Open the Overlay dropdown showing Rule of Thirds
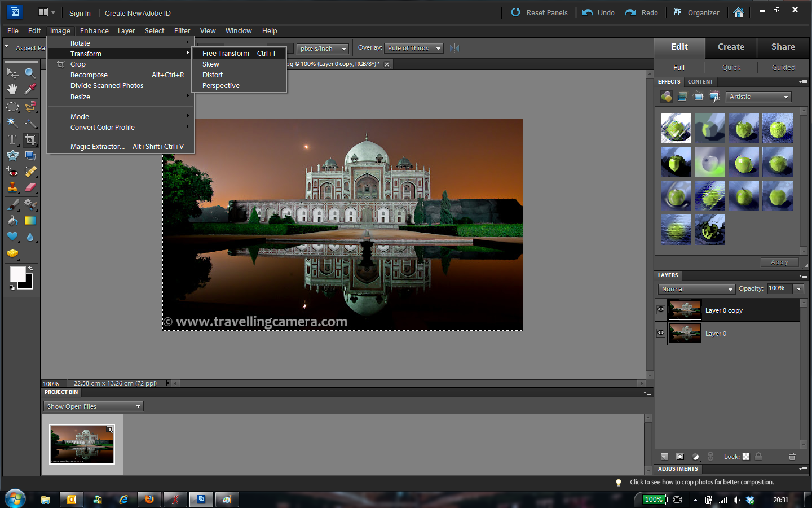 [413, 48]
